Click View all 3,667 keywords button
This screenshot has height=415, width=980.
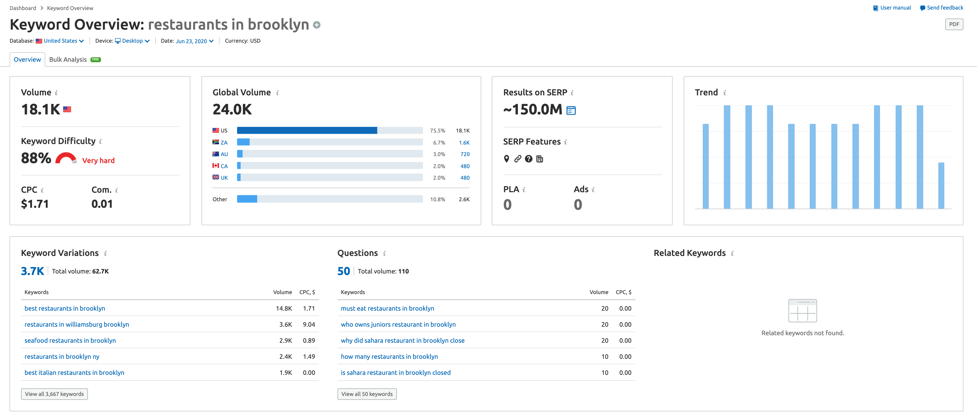coord(55,394)
